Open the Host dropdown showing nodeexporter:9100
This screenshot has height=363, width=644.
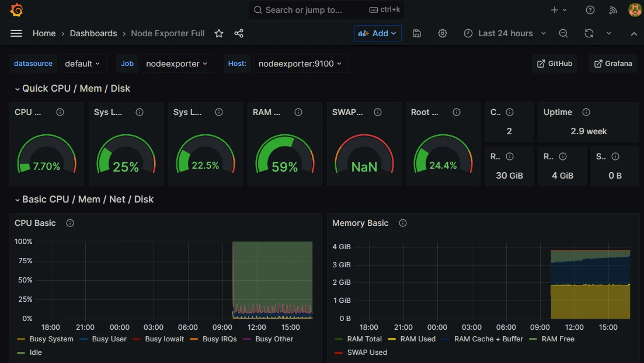click(x=300, y=64)
